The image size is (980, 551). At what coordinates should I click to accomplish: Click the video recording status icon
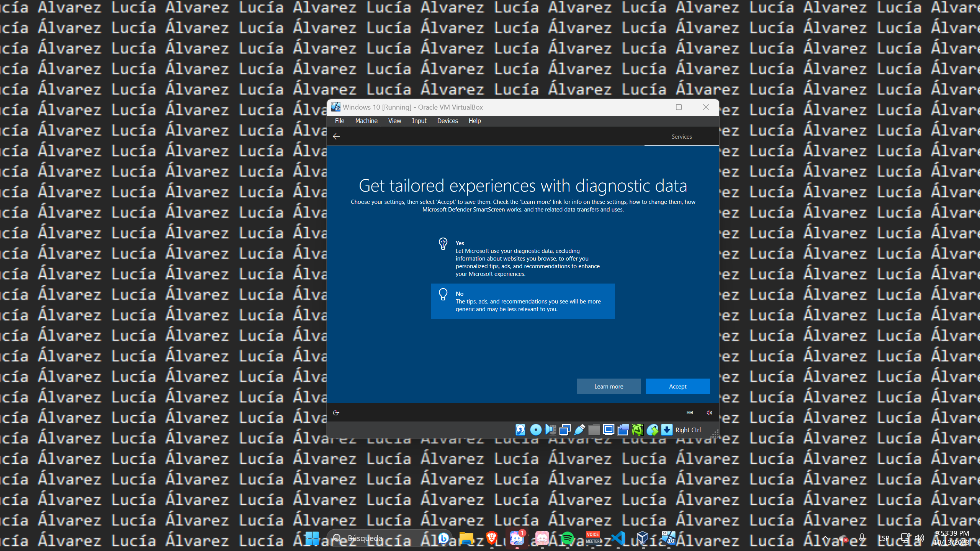click(x=623, y=430)
